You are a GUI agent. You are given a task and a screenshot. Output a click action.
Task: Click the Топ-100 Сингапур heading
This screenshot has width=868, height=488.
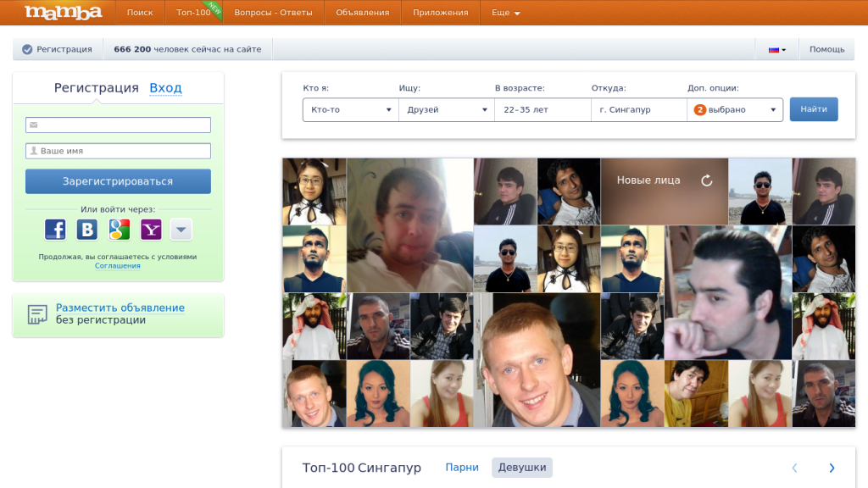click(361, 468)
